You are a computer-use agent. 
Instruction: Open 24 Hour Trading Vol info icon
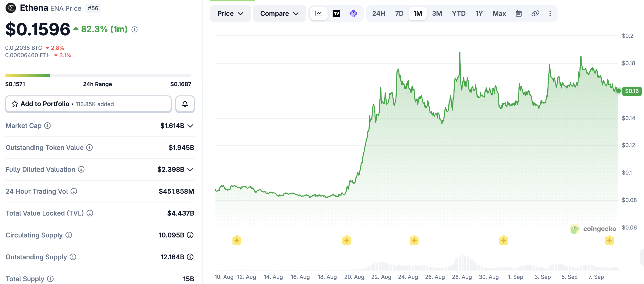[74, 191]
